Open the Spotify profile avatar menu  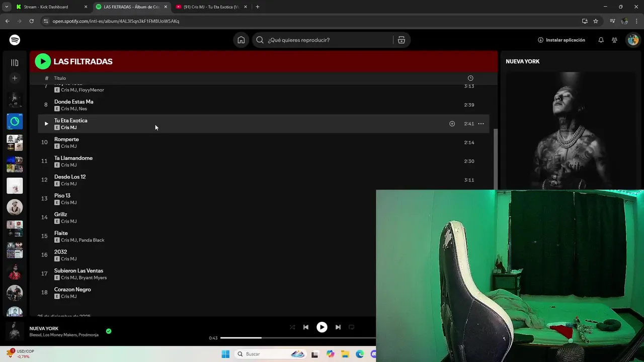tap(632, 40)
